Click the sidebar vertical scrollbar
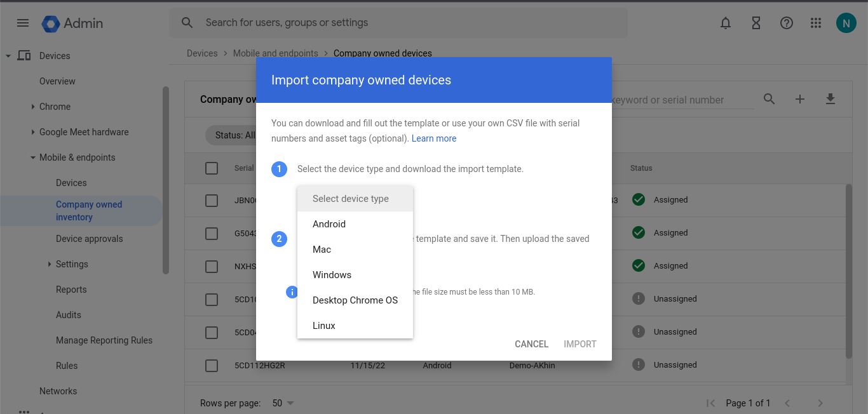868x414 pixels. coord(166,180)
